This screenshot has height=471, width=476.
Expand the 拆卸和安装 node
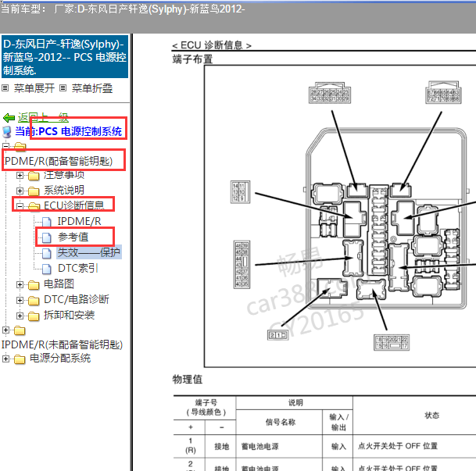(20, 316)
